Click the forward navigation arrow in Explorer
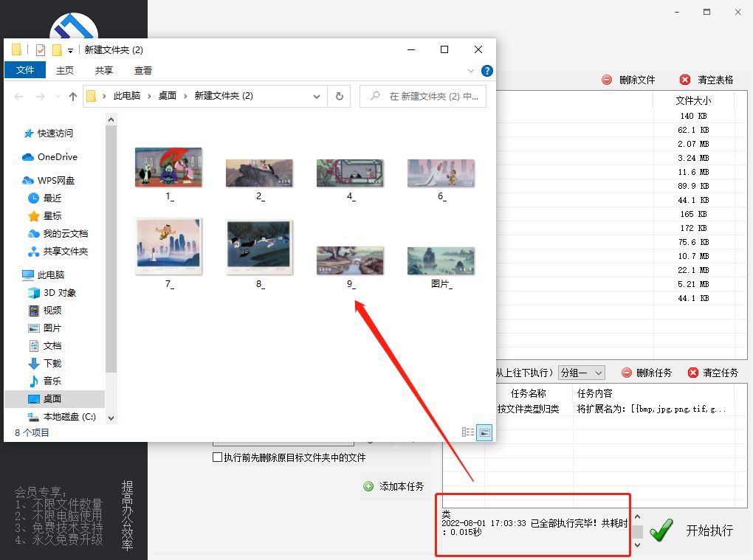The height and width of the screenshot is (560, 753). (41, 97)
